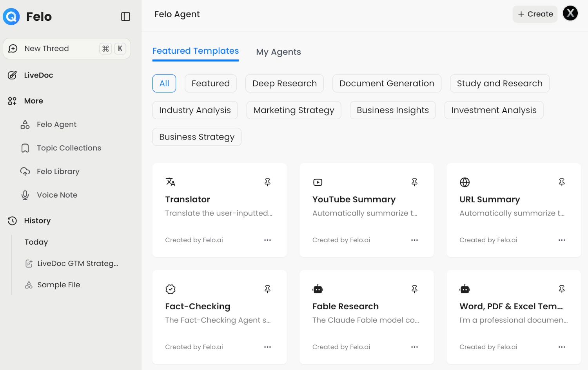
Task: Click the Felo Library cloud icon
Action: tap(25, 172)
